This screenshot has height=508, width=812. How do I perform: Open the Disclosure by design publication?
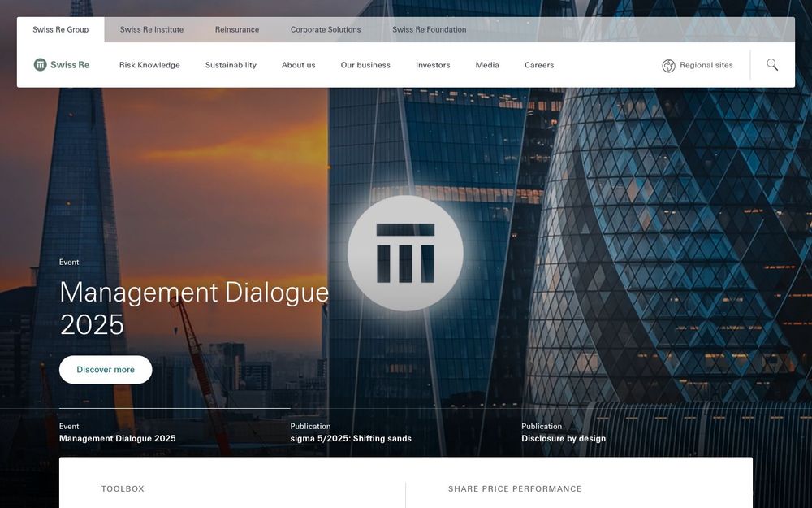563,436
